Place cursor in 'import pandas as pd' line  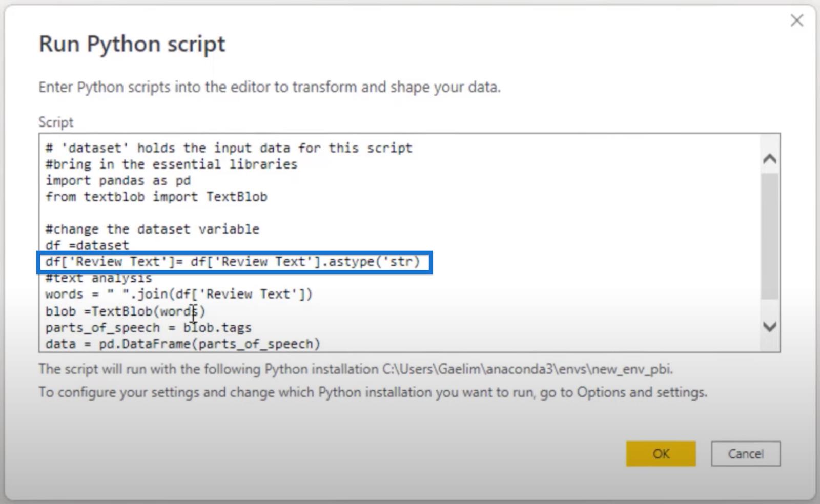pyautogui.click(x=118, y=181)
